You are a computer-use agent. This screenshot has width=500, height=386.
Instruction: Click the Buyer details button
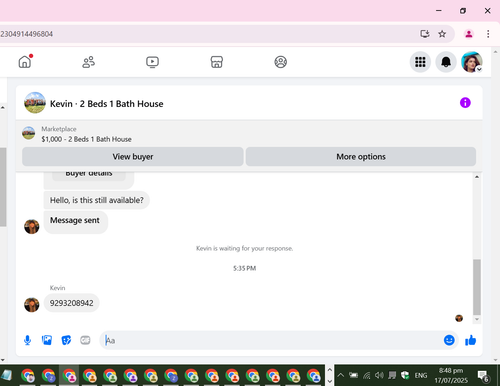(x=89, y=175)
